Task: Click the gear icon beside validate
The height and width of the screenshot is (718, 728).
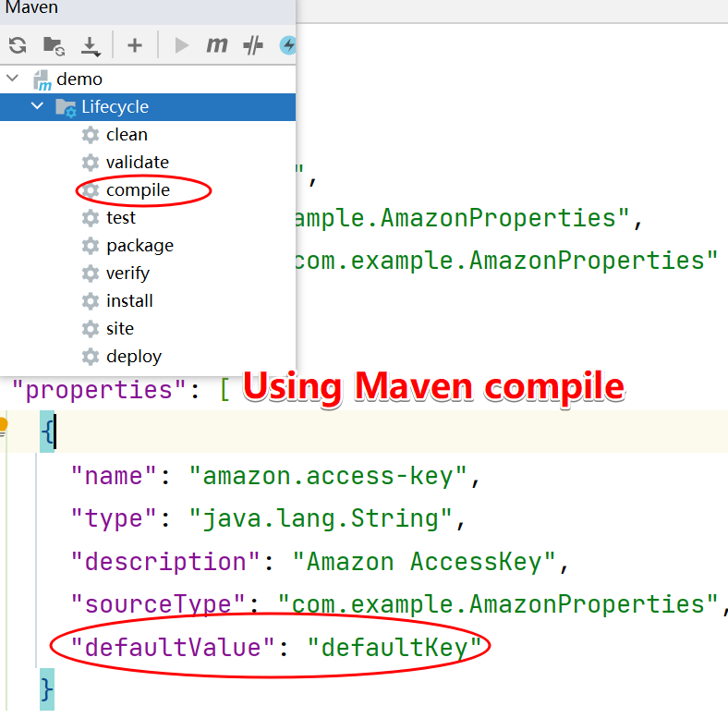Action: [91, 163]
